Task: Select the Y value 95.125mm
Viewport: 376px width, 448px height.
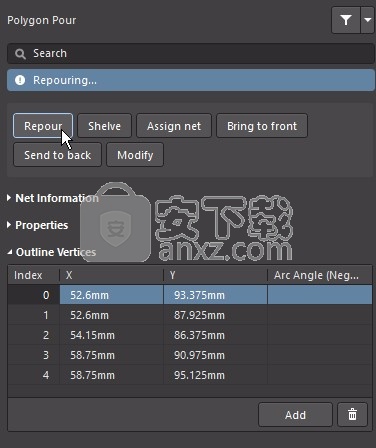Action: 215,375
